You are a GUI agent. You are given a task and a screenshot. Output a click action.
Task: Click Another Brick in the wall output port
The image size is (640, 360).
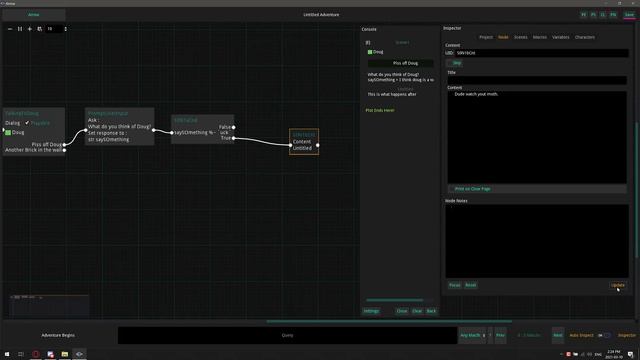(64, 150)
